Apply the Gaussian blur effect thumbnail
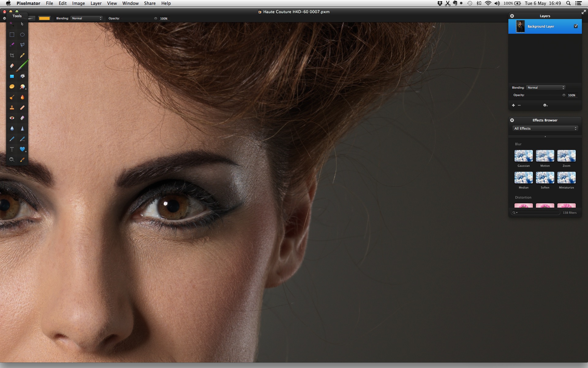Screen dimensions: 588x368 [523, 156]
